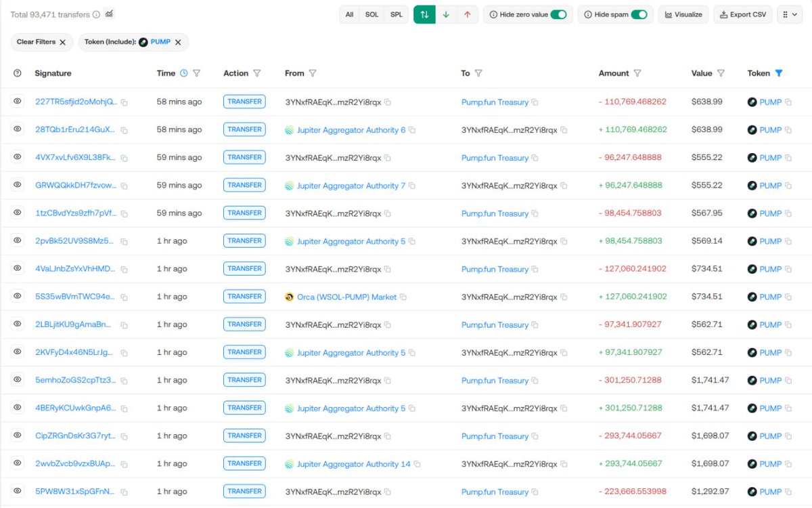Open Jupiter Aggregator Authority 7 link

coord(351,186)
